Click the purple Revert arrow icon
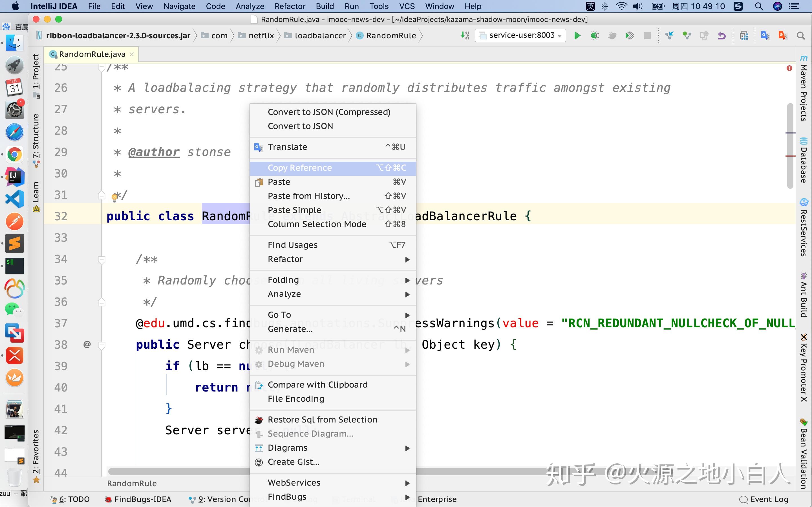Viewport: 812px width, 507px height. 721,35
